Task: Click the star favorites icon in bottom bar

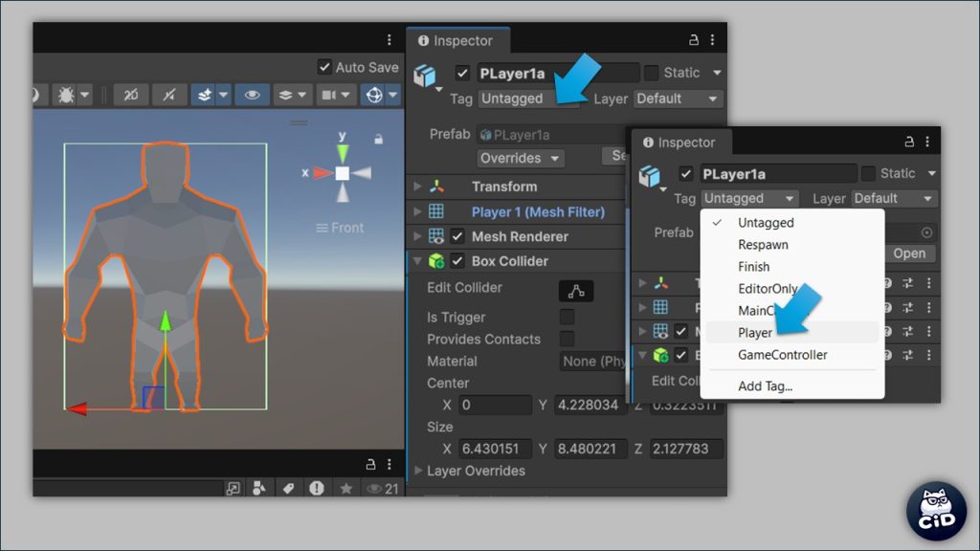Action: pos(345,489)
